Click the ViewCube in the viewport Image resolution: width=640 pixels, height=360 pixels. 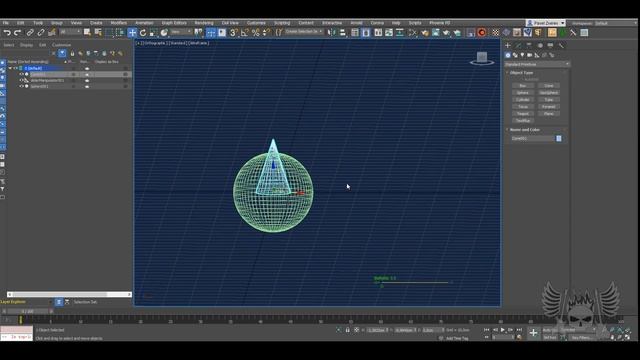click(482, 58)
